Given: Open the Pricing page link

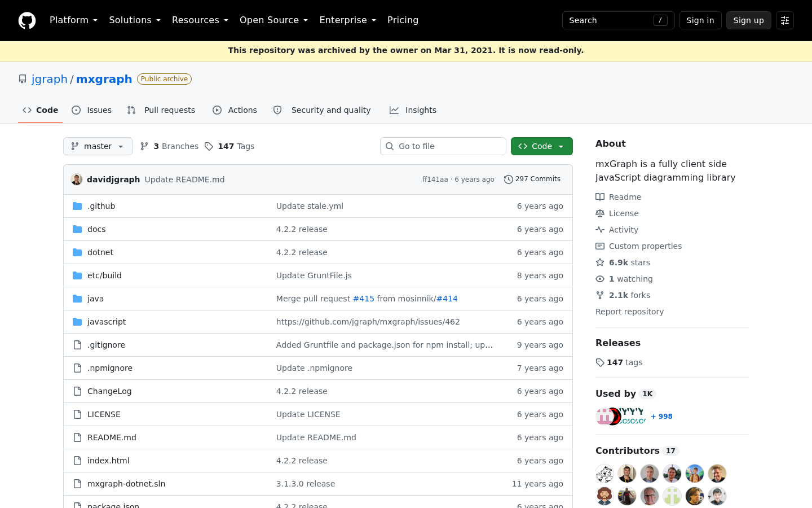Looking at the screenshot, I should tap(403, 20).
